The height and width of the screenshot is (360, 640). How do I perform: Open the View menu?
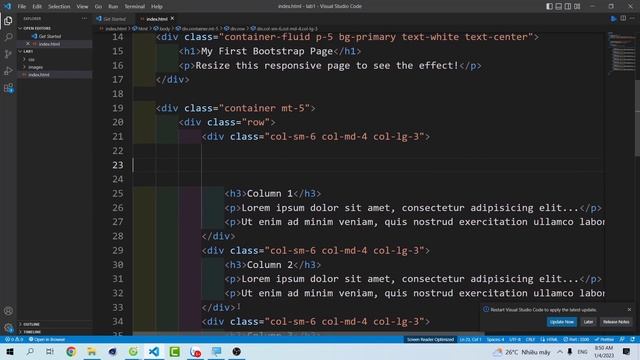point(82,7)
